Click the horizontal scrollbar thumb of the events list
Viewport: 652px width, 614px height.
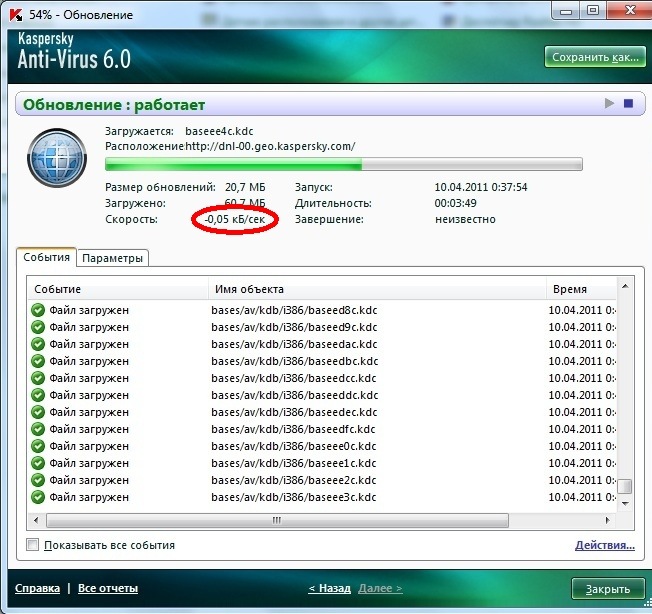[277, 520]
